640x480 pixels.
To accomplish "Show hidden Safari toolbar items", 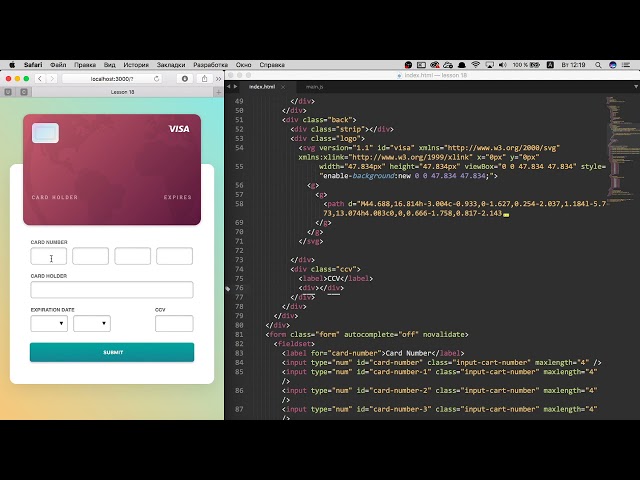I will pyautogui.click(x=218, y=79).
